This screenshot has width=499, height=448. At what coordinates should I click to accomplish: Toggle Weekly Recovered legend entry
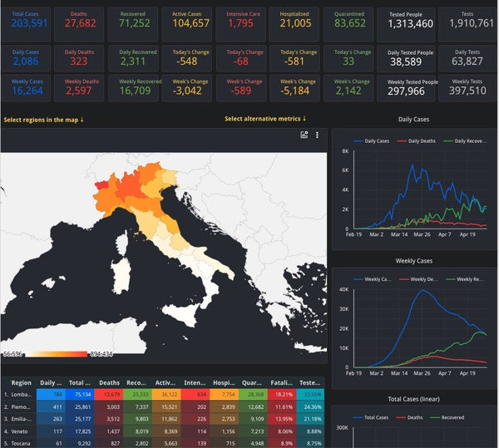coord(465,279)
